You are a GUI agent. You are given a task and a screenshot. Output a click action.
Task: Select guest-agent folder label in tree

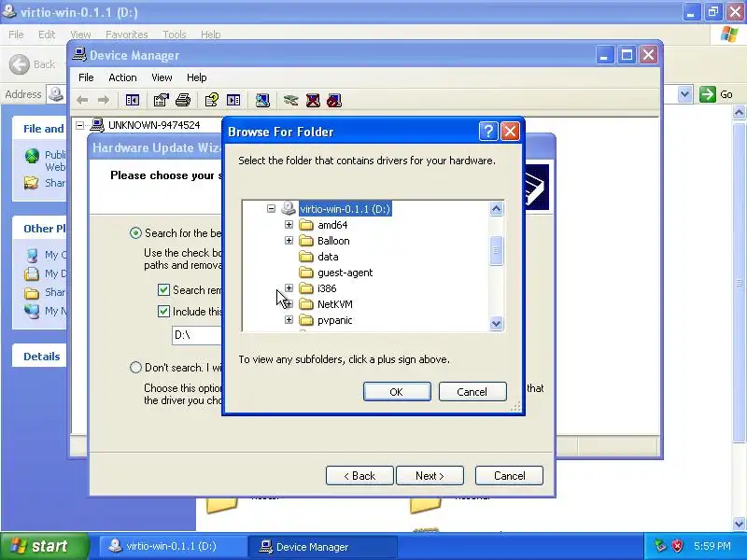pyautogui.click(x=345, y=273)
